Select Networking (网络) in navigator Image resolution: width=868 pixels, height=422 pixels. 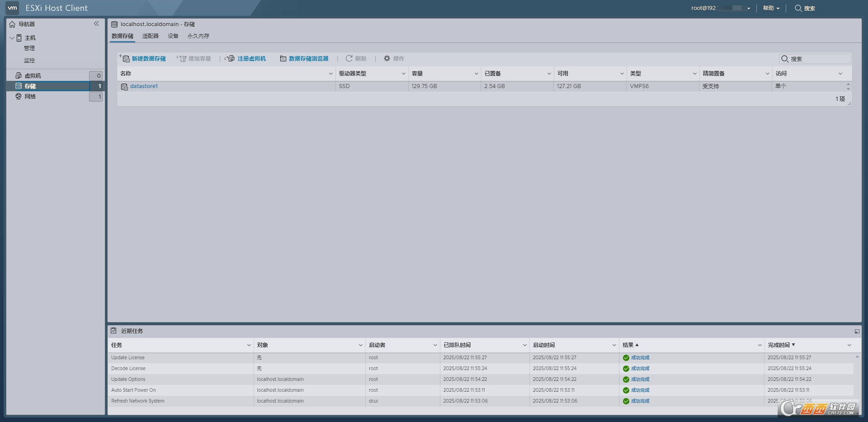(x=30, y=96)
